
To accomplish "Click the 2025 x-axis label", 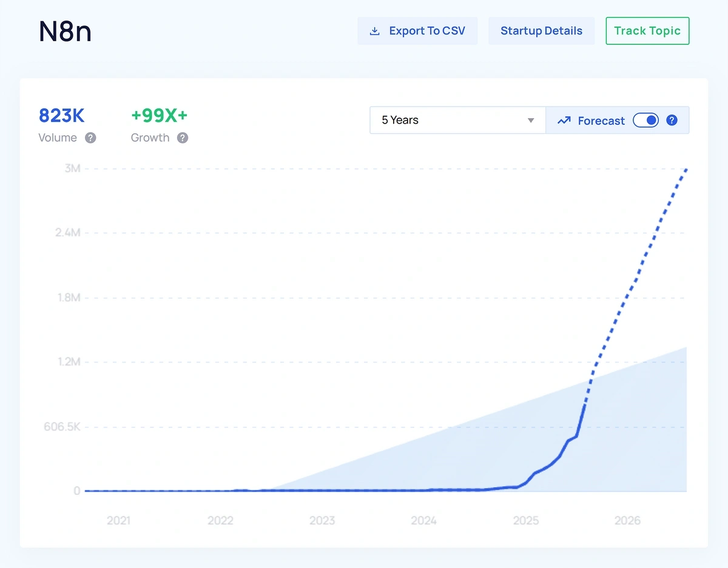I will coord(525,521).
